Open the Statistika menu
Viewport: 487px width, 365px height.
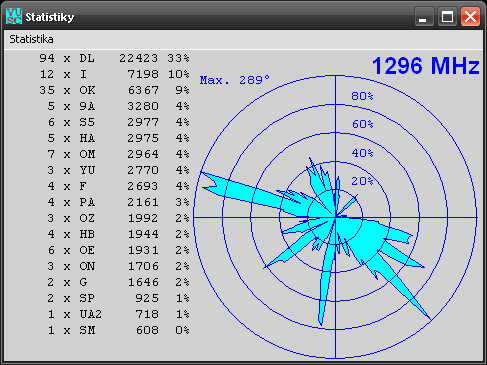point(31,39)
